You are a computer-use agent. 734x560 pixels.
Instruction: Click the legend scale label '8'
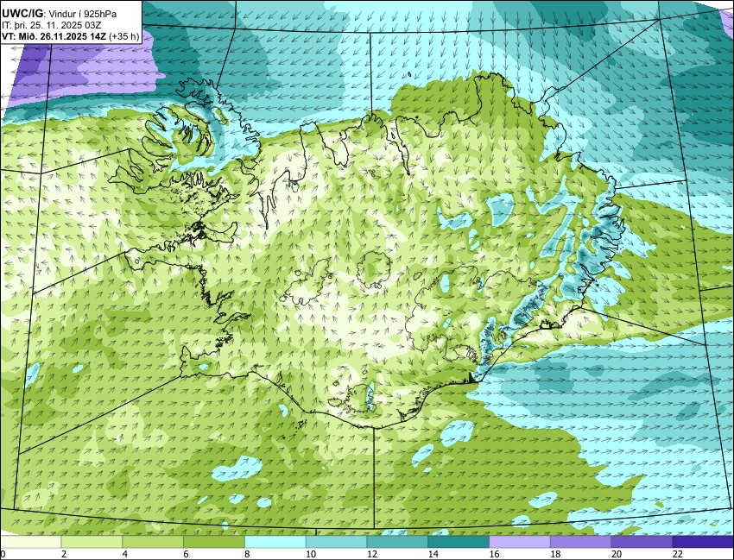point(247,554)
